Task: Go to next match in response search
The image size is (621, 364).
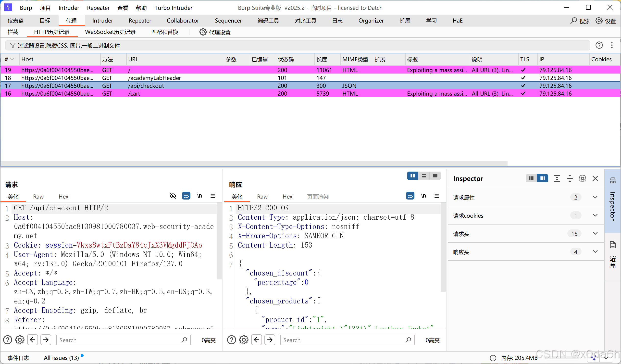Action: click(270, 340)
